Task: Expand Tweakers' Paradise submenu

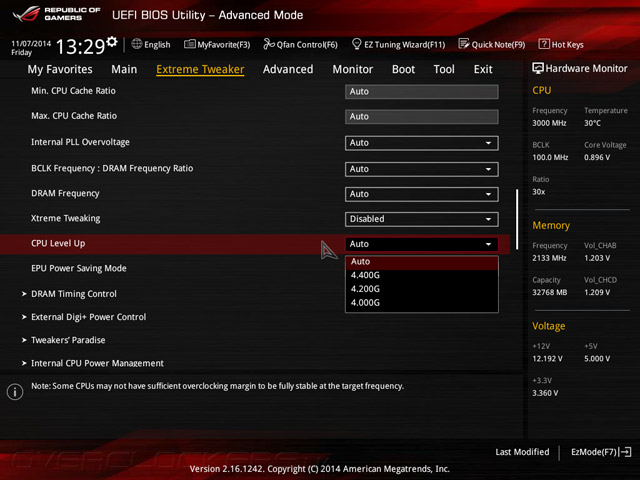Action: click(x=64, y=340)
